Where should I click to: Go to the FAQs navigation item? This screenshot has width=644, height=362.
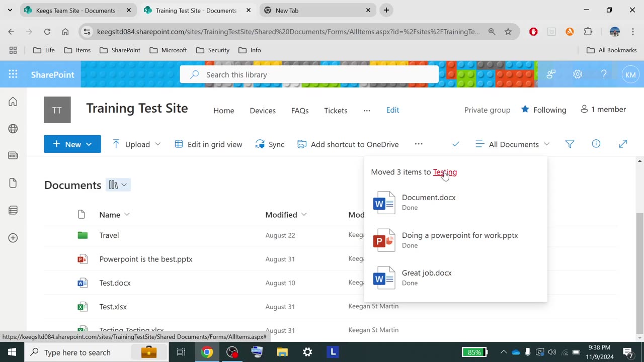pyautogui.click(x=300, y=111)
